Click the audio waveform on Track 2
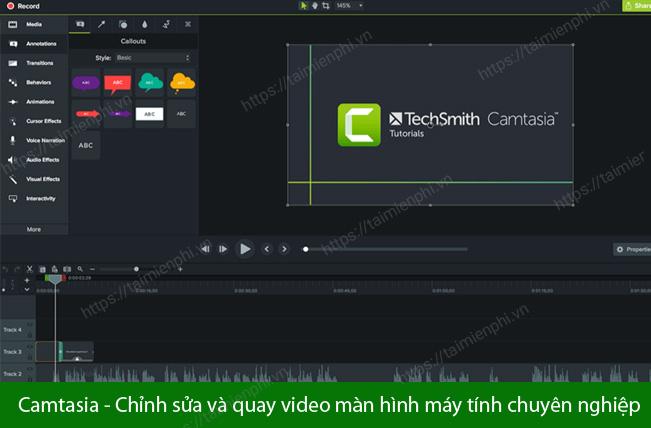 pyautogui.click(x=343, y=373)
